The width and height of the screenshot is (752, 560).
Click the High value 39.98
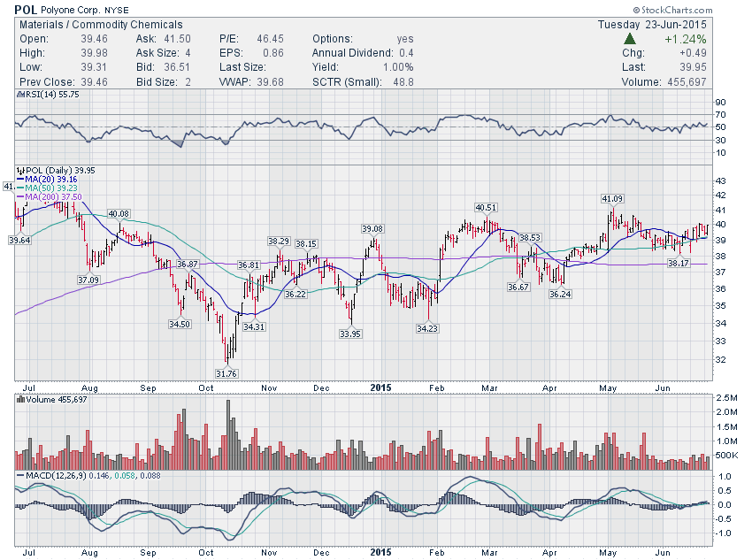(x=94, y=53)
